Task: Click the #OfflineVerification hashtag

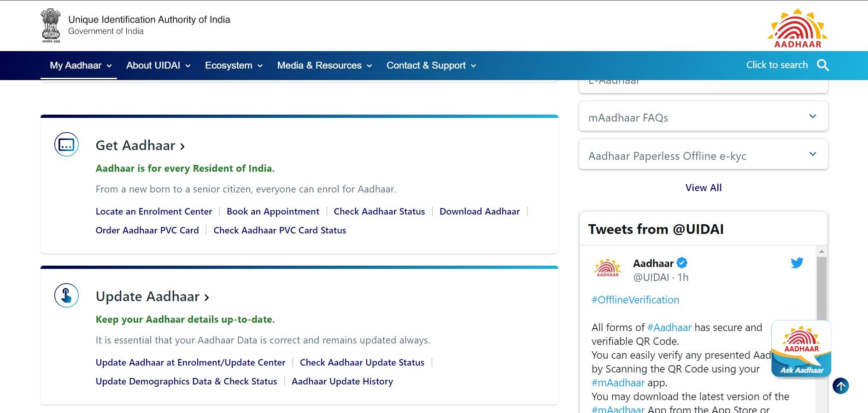Action: (635, 300)
